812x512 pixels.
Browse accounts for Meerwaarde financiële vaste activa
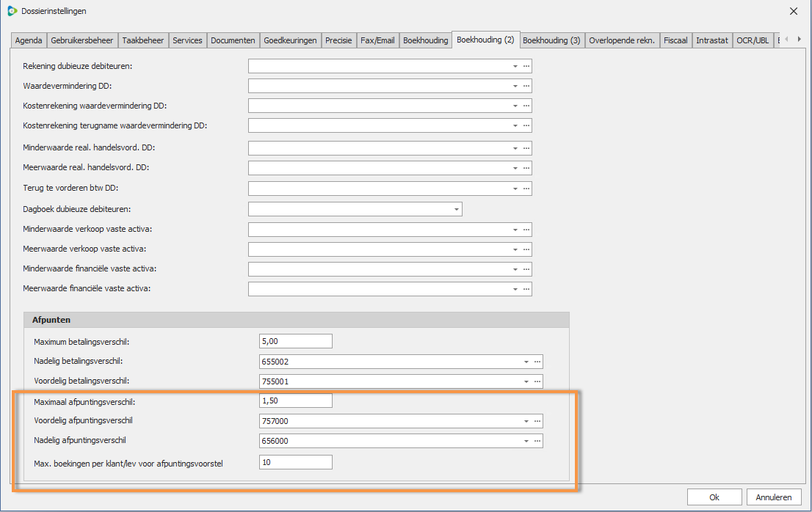tap(526, 288)
